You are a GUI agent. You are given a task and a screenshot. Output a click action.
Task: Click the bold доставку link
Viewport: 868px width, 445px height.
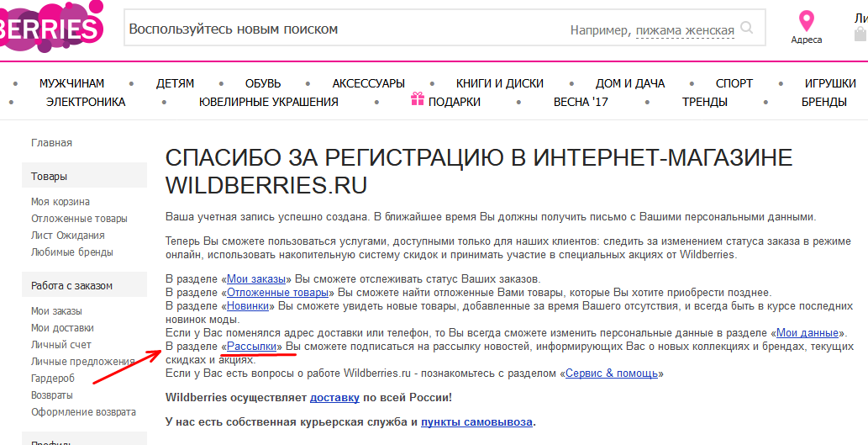[335, 398]
